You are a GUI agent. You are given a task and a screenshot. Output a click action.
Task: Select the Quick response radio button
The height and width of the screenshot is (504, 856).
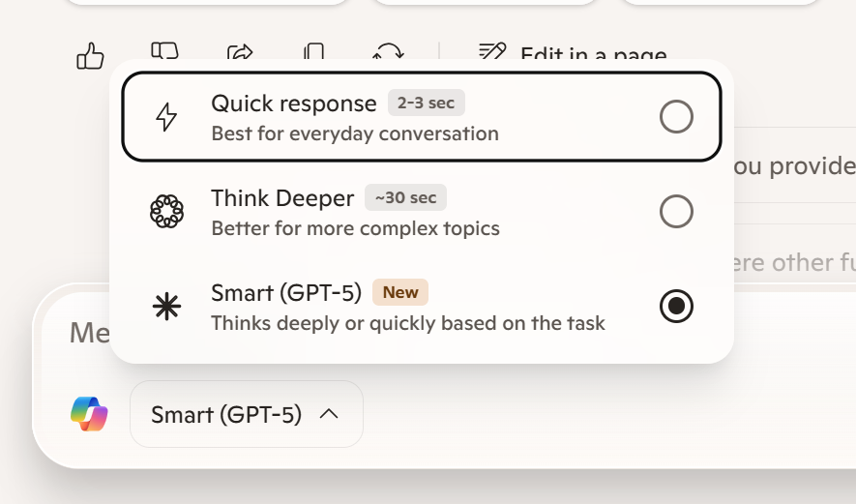tap(676, 117)
